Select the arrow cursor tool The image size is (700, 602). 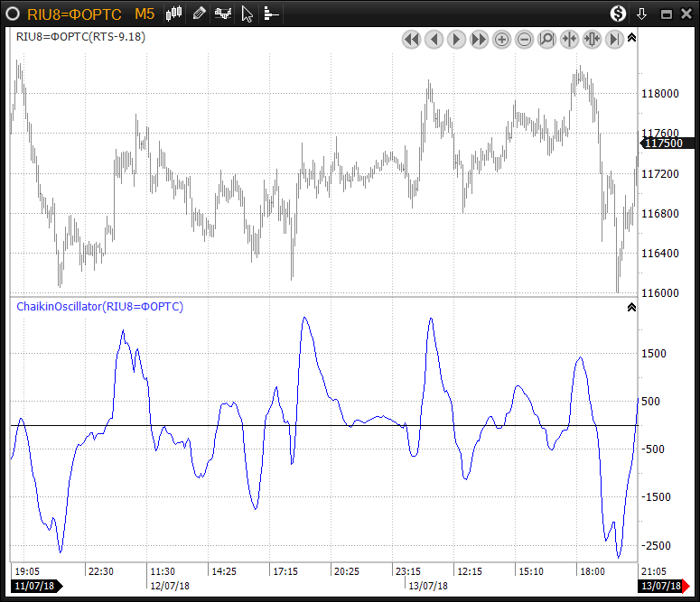tap(247, 14)
